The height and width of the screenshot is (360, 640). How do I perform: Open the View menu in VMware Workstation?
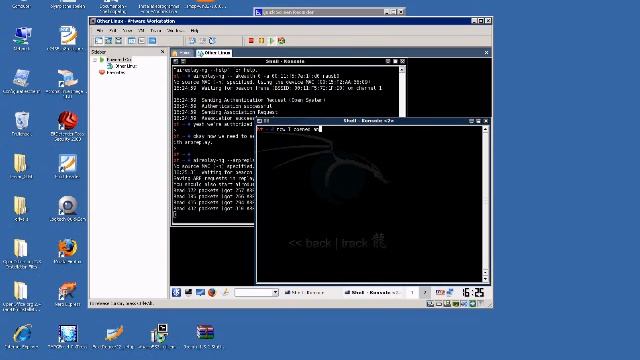coord(127,31)
